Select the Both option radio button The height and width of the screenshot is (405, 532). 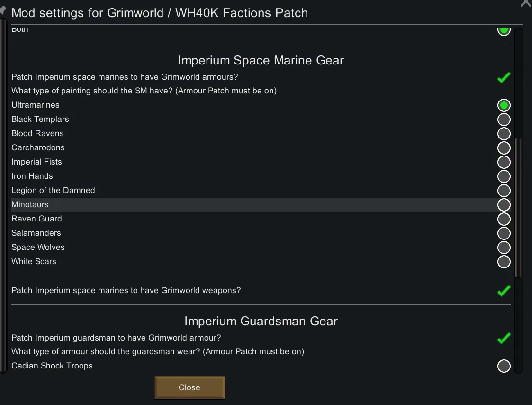[504, 30]
